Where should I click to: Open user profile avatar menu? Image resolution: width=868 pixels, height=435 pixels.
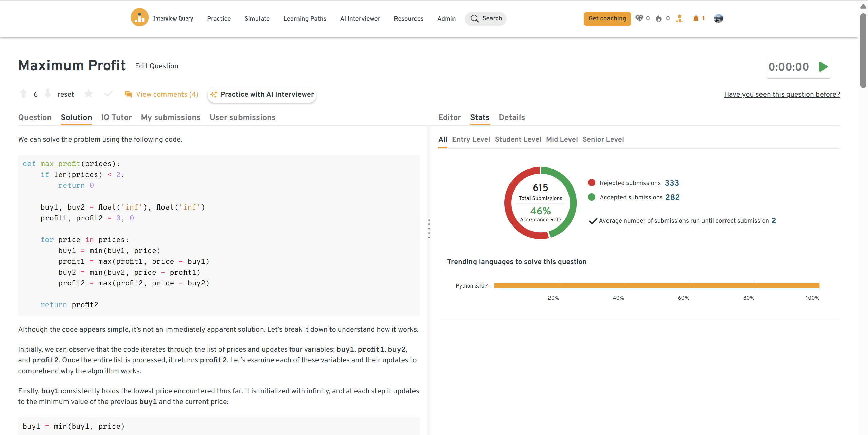click(x=718, y=19)
